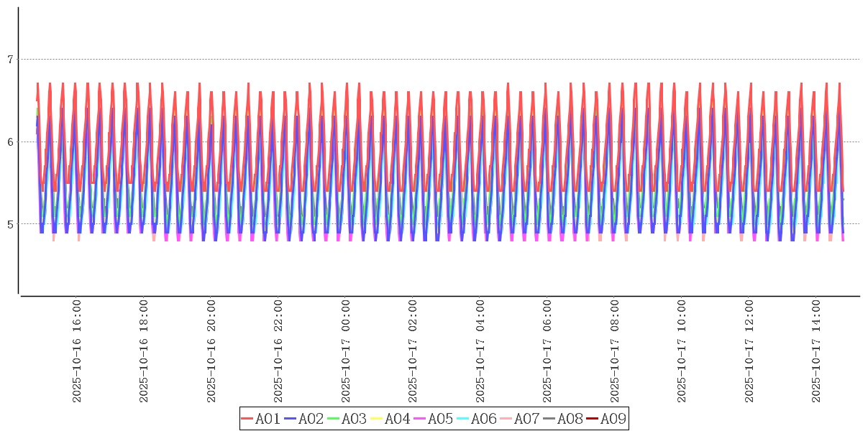This screenshot has width=868, height=431.
Task: Click the 2025-10-16 20:00 axis tick label
Action: pos(211,351)
